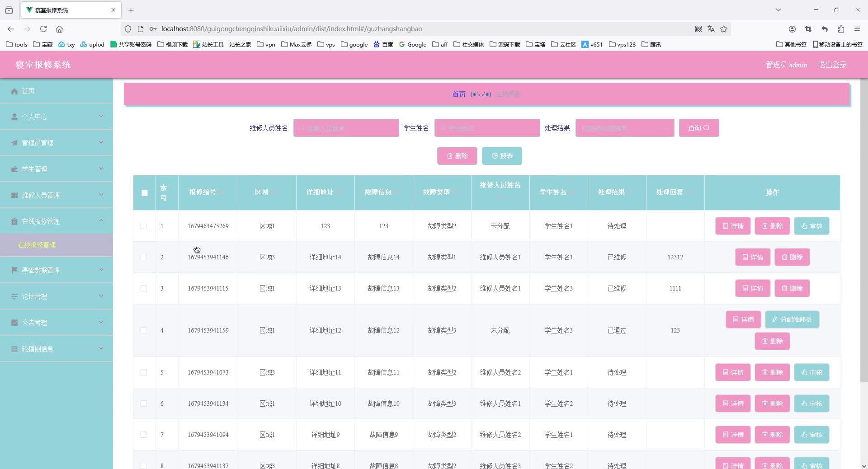Focus the 学生姓名 search field
This screenshot has height=469, width=868.
coord(487,128)
